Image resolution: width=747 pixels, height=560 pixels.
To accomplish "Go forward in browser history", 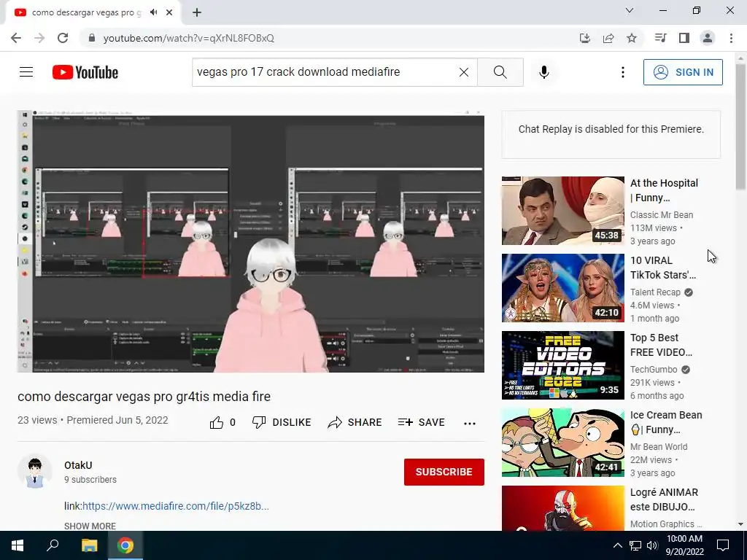I will pos(39,38).
